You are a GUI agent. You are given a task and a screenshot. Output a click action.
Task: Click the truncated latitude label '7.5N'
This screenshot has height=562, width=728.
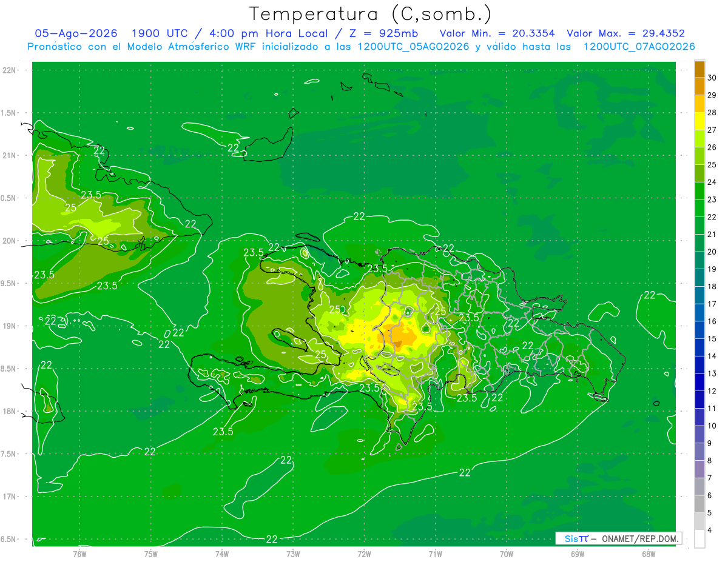point(9,454)
